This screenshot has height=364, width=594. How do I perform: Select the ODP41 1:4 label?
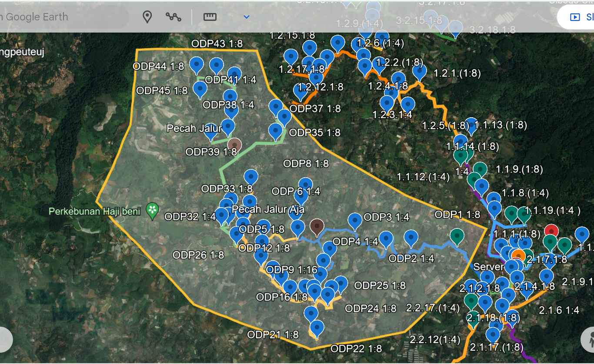coord(231,79)
